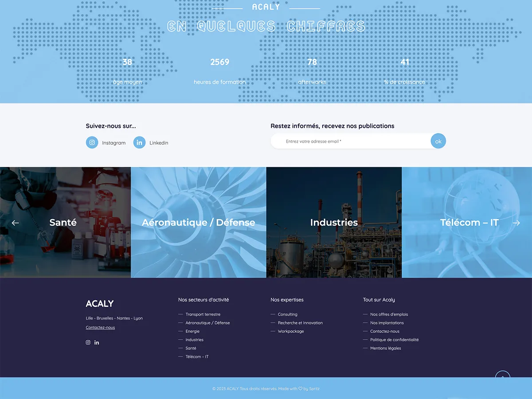Open the Energie footer link
The height and width of the screenshot is (399, 532).
pos(192,331)
